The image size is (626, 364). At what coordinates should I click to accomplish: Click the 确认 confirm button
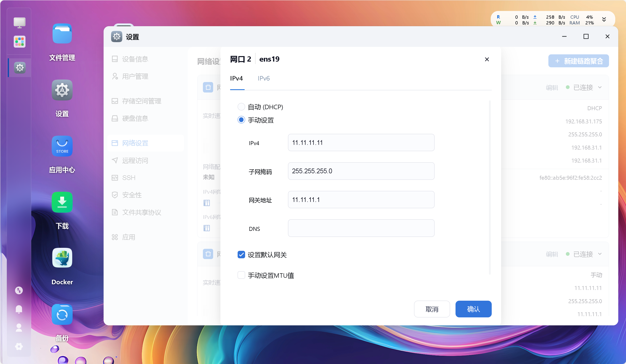[x=473, y=309]
